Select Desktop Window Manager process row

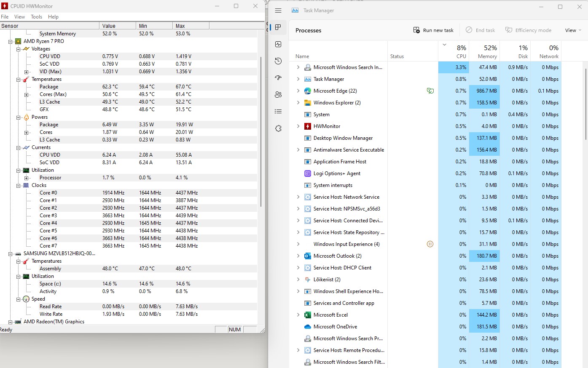[x=425, y=138]
